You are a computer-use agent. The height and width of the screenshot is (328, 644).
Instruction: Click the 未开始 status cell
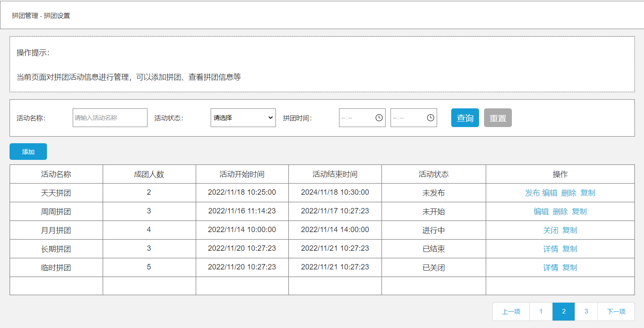click(434, 211)
